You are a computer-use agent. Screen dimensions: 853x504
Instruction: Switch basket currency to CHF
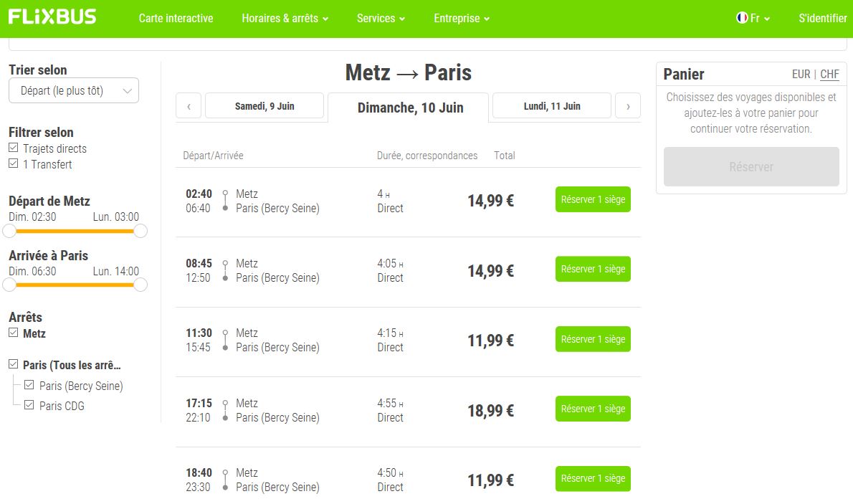coord(829,75)
